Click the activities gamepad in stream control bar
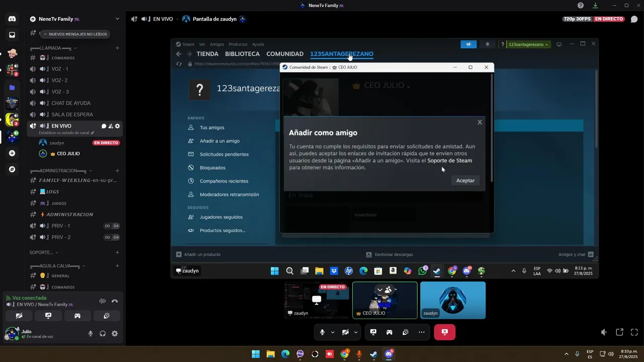This screenshot has height=362, width=644. pos(389,332)
